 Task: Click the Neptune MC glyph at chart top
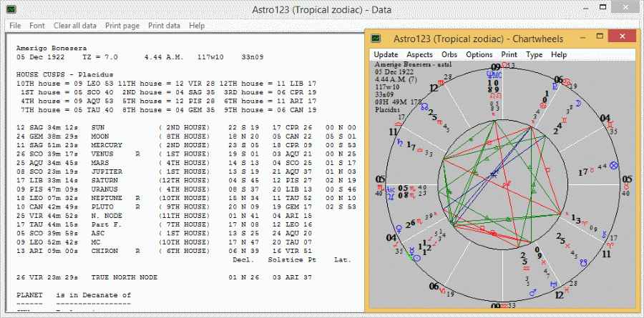point(493,75)
